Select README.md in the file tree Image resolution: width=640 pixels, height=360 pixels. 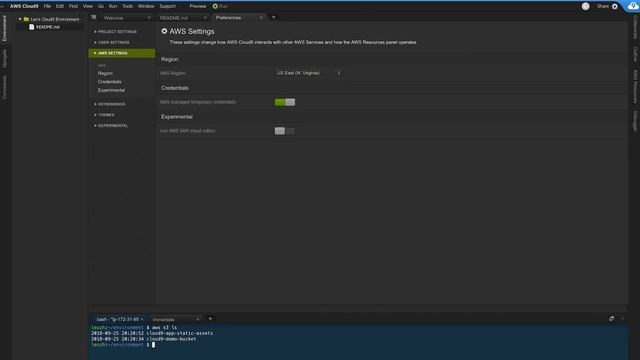pyautogui.click(x=47, y=27)
